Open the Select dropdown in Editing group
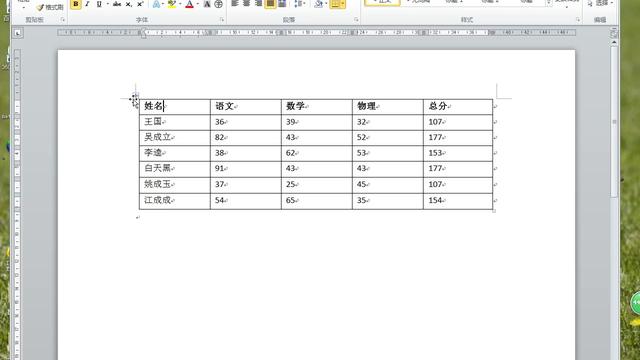The image size is (640, 360). click(x=600, y=3)
